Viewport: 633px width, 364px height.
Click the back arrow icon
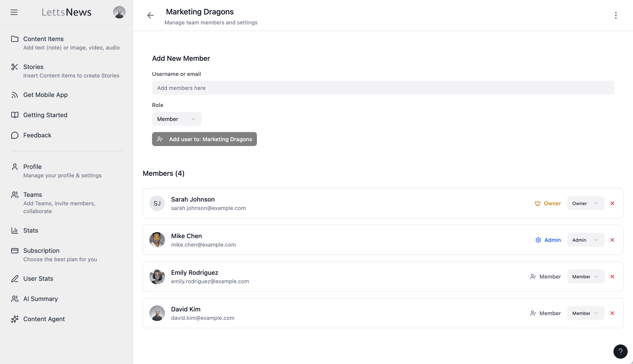click(x=150, y=16)
